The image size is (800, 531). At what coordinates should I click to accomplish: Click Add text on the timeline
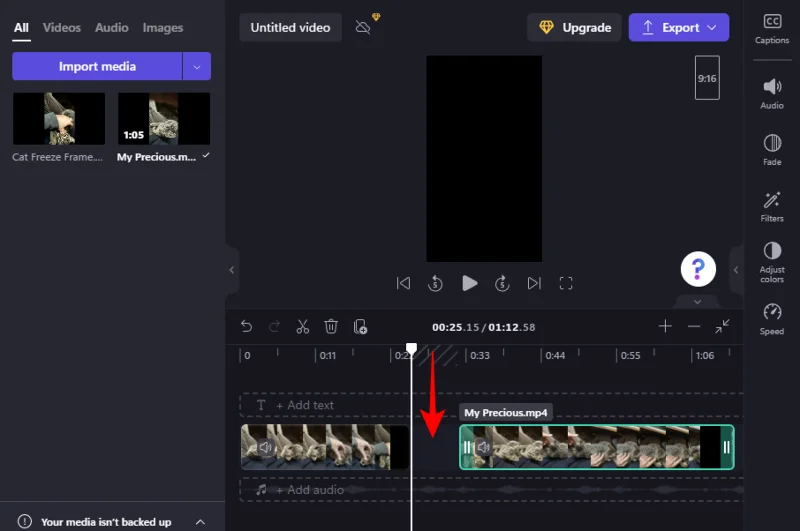[305, 405]
